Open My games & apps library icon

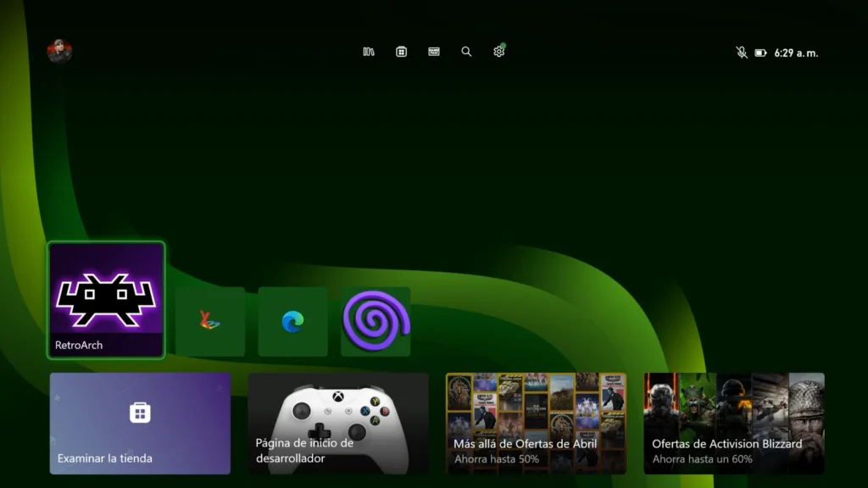369,52
